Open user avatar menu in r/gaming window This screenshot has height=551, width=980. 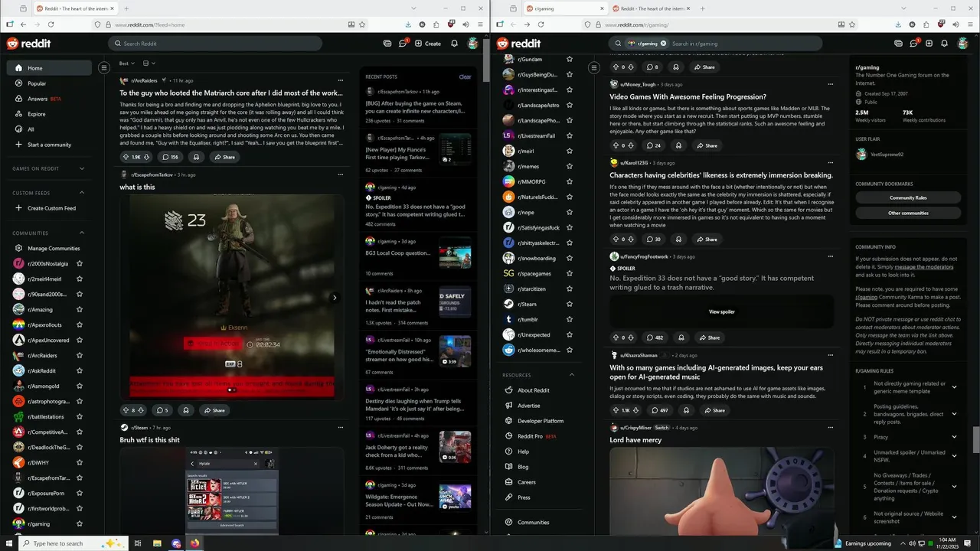(x=962, y=44)
